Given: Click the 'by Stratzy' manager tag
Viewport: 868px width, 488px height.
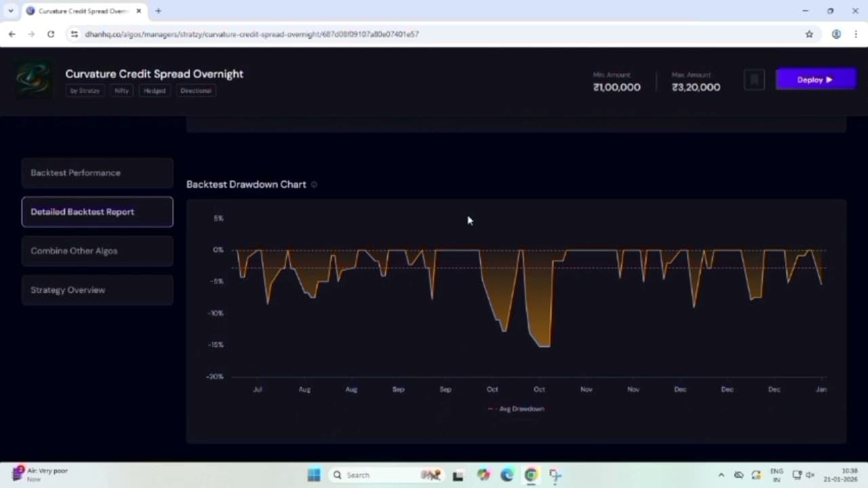Looking at the screenshot, I should click(x=85, y=91).
